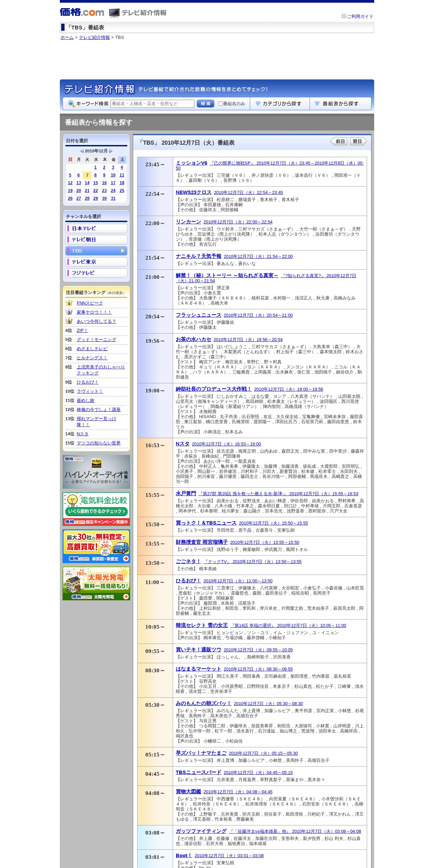The width and height of the screenshot is (434, 868).
Task: Open ガッツファイティング program link
Action: [x=201, y=831]
